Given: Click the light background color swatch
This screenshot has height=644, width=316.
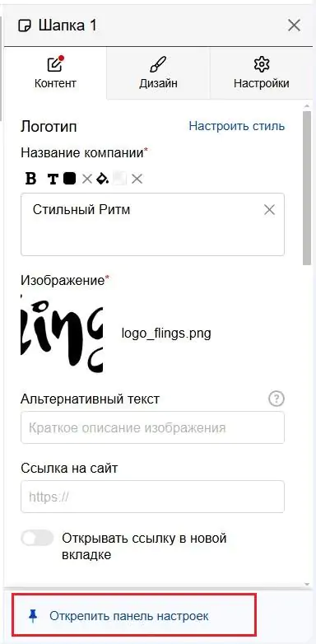Looking at the screenshot, I should pyautogui.click(x=119, y=179).
